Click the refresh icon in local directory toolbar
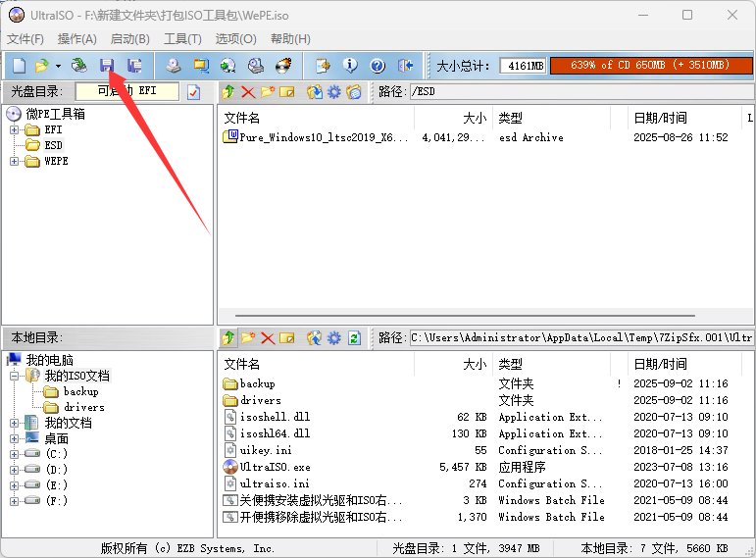756x558 pixels. [354, 337]
